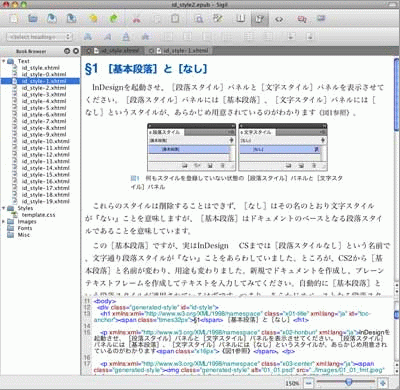The width and height of the screenshot is (400, 390).
Task: Select id_style.xhtml in Book Browser
Action: tap(41, 68)
